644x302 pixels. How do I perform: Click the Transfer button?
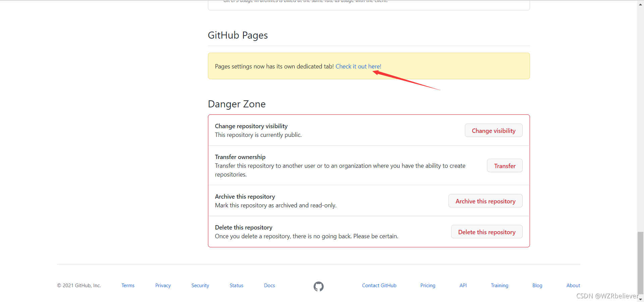tap(504, 166)
